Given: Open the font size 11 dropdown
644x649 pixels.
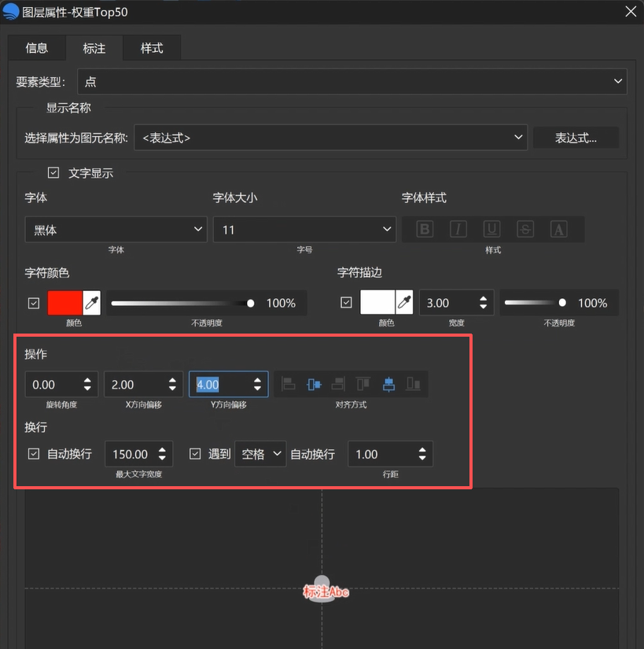Looking at the screenshot, I should pos(304,229).
